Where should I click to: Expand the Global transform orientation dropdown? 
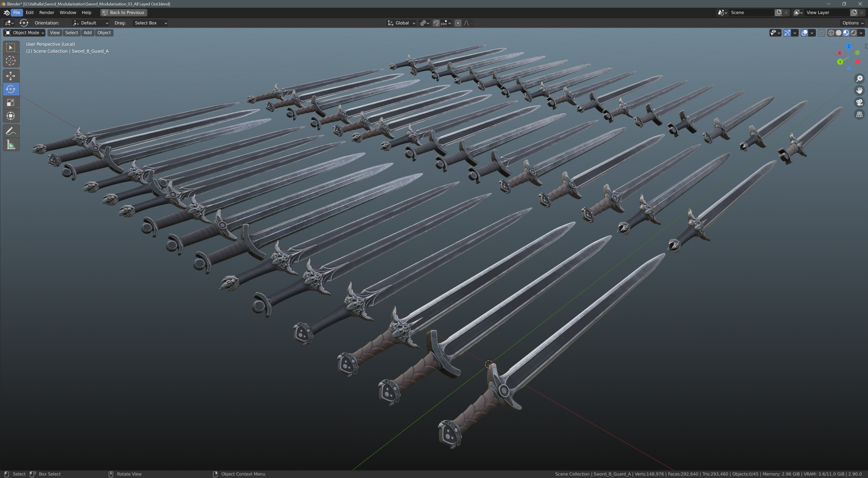[x=402, y=23]
